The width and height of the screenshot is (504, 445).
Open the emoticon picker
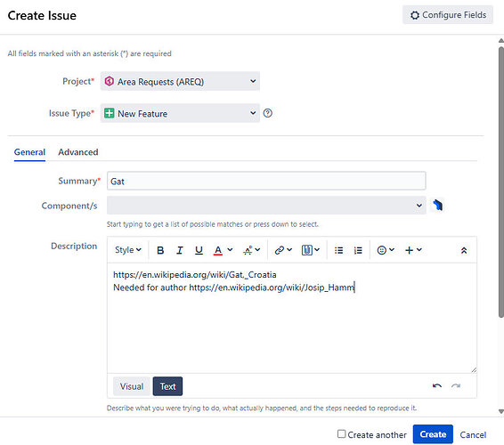386,250
